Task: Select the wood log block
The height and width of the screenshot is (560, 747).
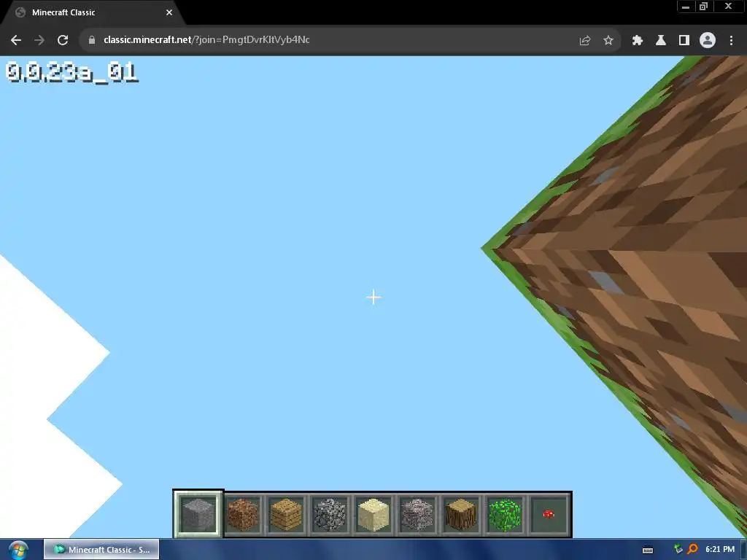Action: point(461,514)
